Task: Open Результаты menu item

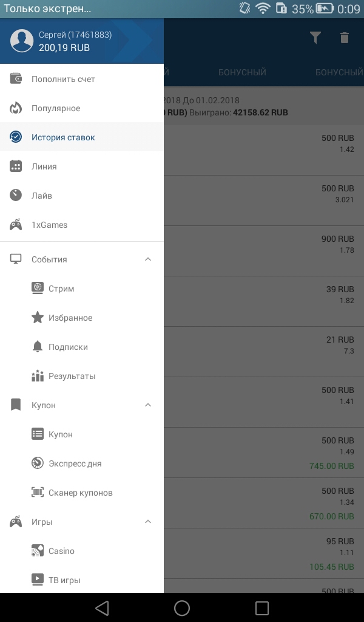Action: (x=72, y=376)
